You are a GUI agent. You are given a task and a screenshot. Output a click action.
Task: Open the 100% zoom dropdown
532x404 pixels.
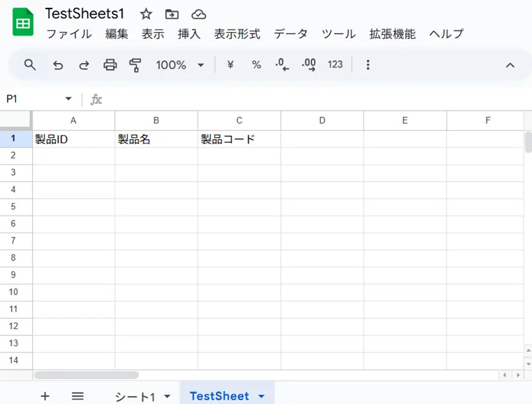click(x=180, y=64)
